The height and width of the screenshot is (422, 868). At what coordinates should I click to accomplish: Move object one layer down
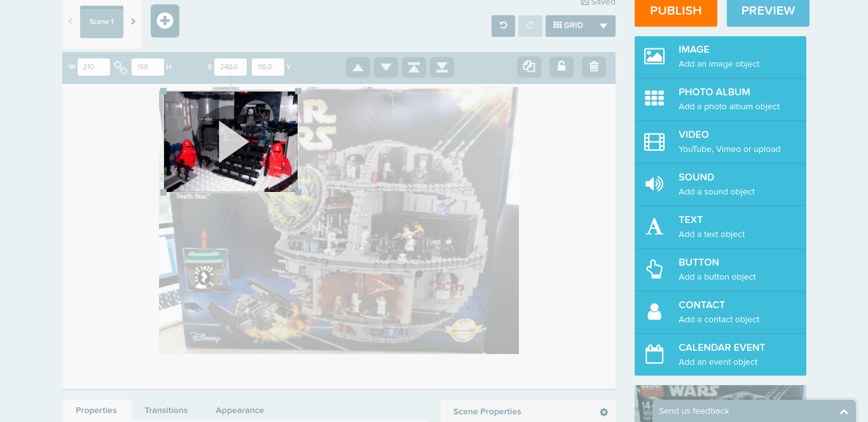pos(386,67)
